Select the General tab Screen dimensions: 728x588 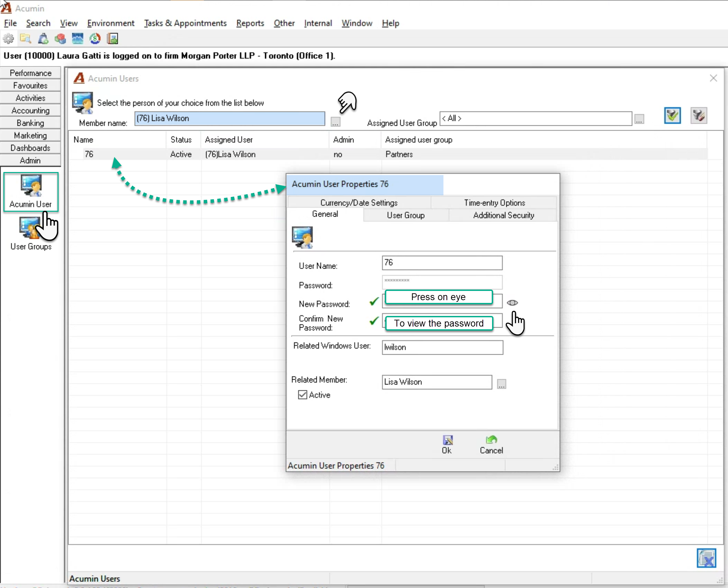pyautogui.click(x=325, y=214)
